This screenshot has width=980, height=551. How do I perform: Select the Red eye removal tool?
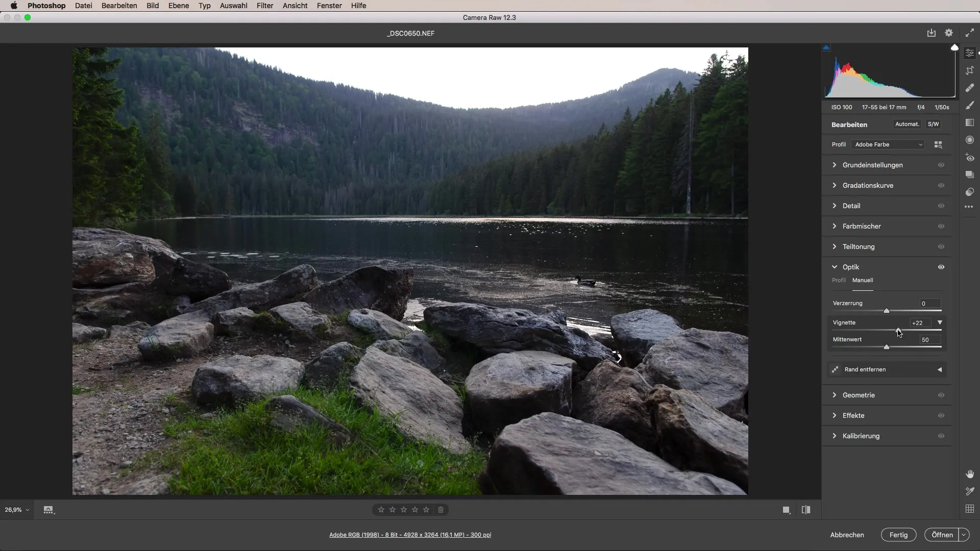[970, 157]
